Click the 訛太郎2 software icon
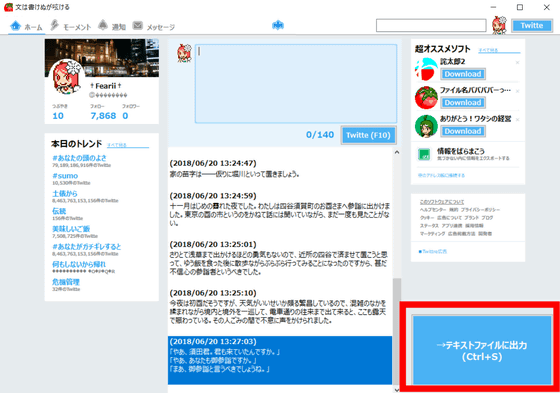This screenshot has width=560, height=393. (x=426, y=69)
